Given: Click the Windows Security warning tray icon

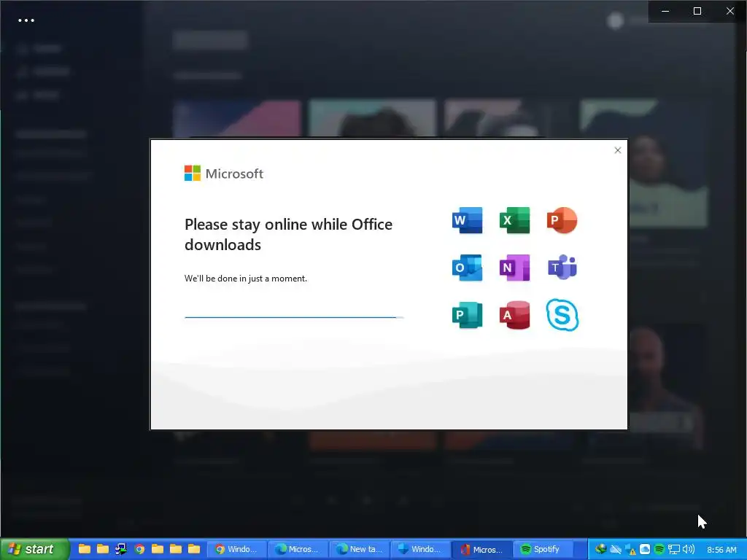Looking at the screenshot, I should pyautogui.click(x=630, y=550).
